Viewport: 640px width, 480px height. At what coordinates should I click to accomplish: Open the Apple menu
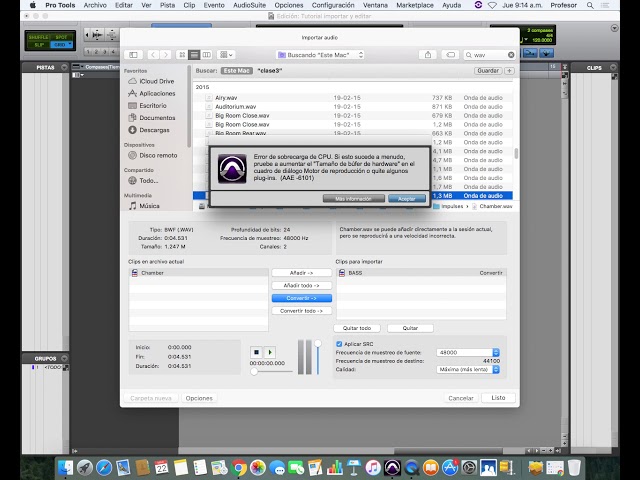(33, 5)
